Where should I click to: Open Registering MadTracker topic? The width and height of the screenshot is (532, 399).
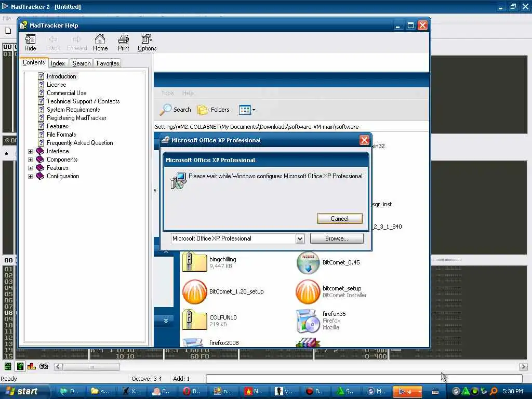click(76, 118)
